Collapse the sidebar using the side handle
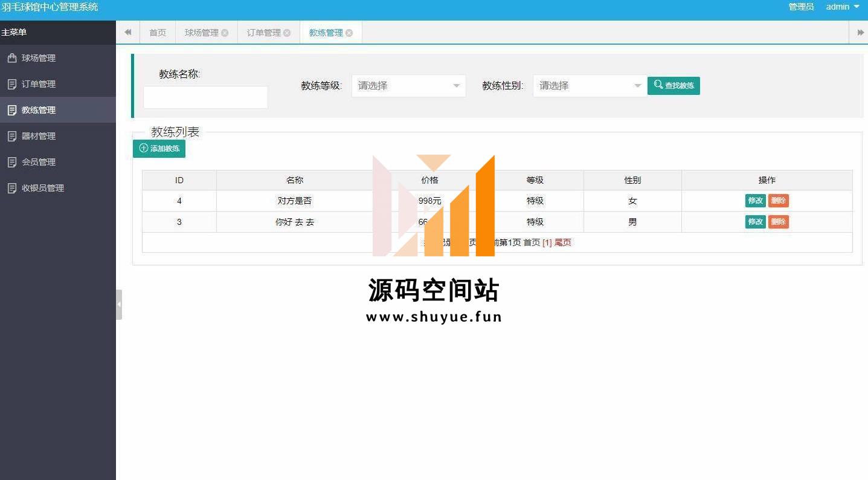 pos(119,304)
